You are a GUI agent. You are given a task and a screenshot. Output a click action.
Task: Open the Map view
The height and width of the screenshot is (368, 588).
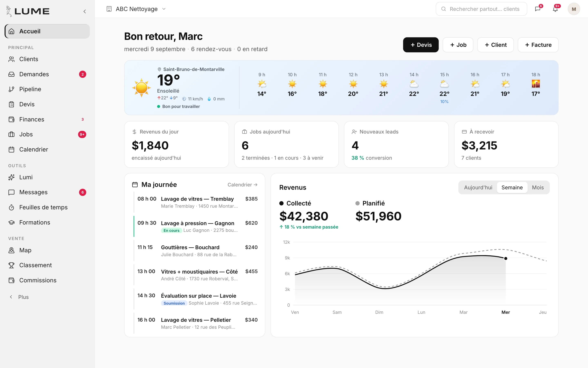pyautogui.click(x=47, y=250)
